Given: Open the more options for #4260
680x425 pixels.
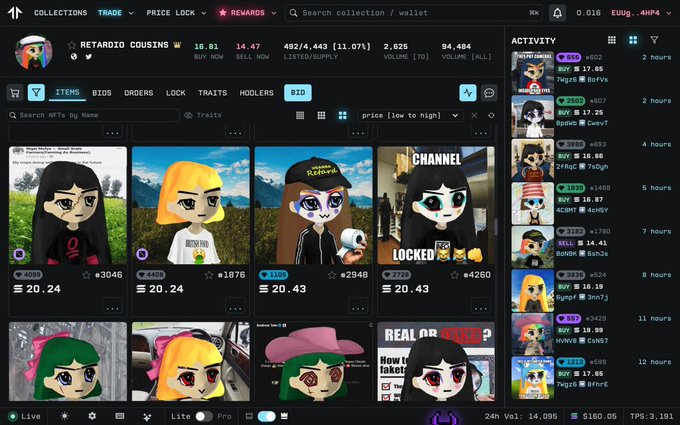Looking at the screenshot, I should 481,306.
